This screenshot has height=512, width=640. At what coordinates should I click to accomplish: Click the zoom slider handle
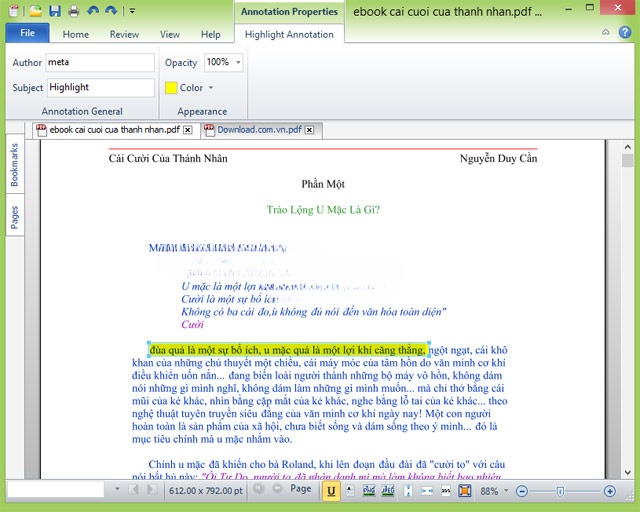560,491
